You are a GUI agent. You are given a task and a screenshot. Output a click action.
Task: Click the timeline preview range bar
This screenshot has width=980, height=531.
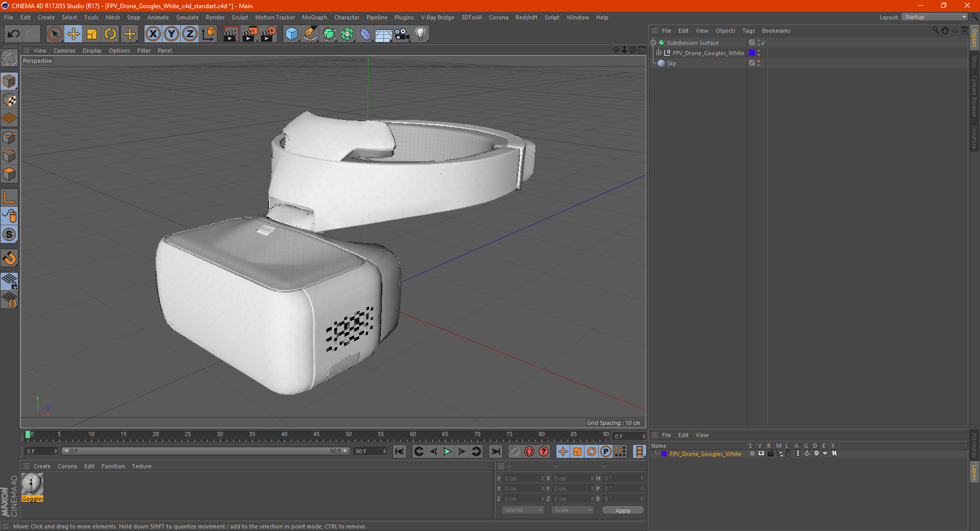click(x=206, y=451)
